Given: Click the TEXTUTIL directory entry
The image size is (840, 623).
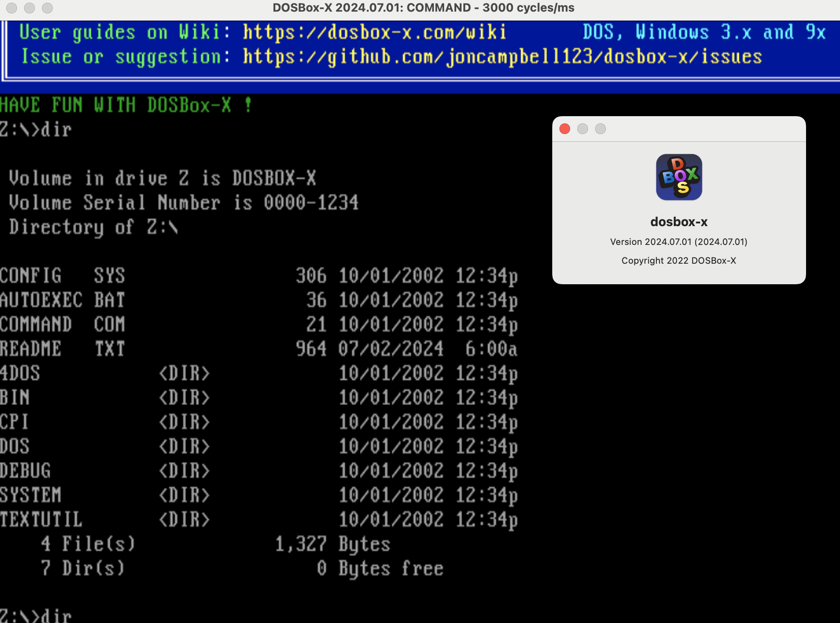Looking at the screenshot, I should (259, 519).
